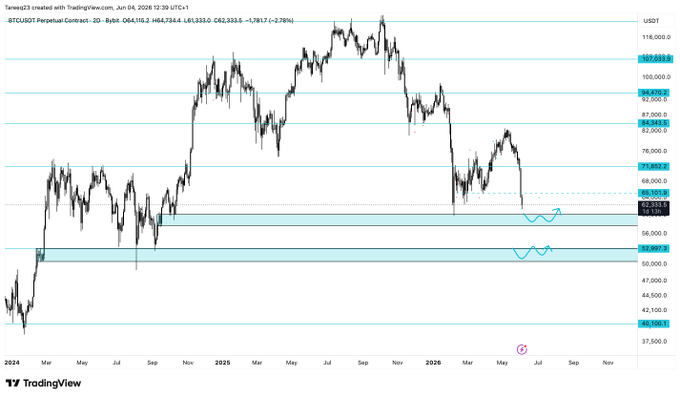
Task: Click the high price value H64,734.4
Action: 167,20
